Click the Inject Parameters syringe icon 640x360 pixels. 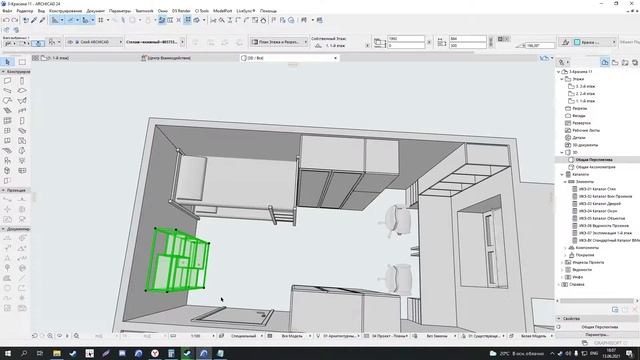point(42,20)
